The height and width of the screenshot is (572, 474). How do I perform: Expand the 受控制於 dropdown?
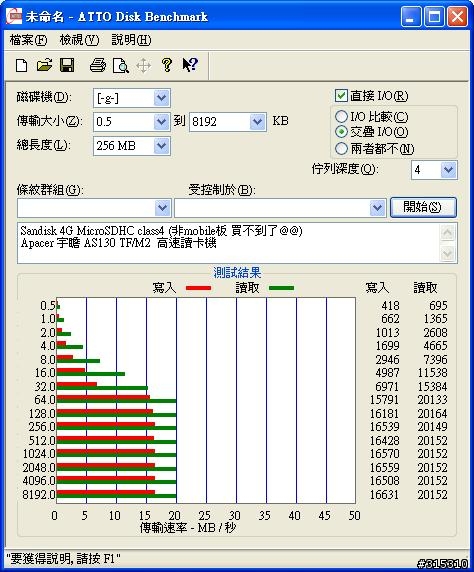tap(377, 208)
